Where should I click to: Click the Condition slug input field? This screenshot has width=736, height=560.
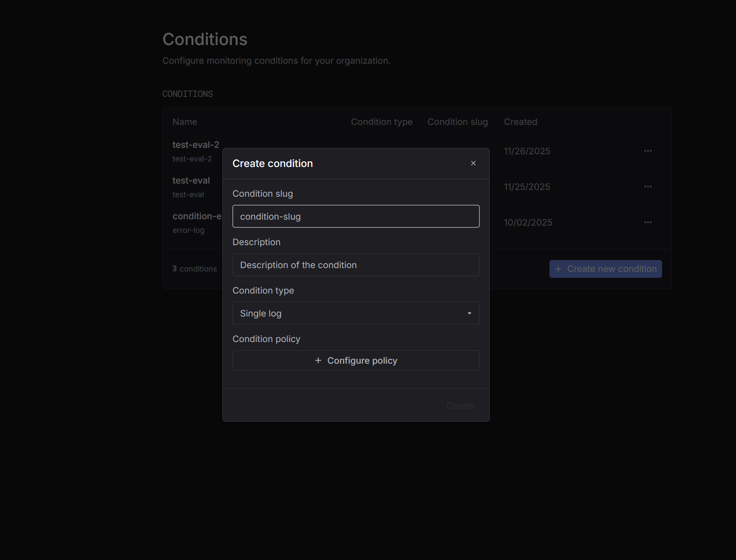pos(356,217)
